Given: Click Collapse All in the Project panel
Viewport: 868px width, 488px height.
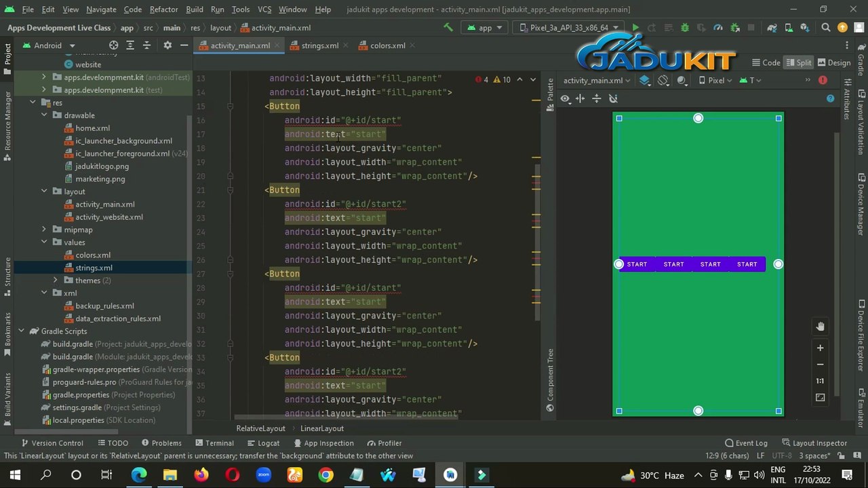Looking at the screenshot, I should [146, 45].
